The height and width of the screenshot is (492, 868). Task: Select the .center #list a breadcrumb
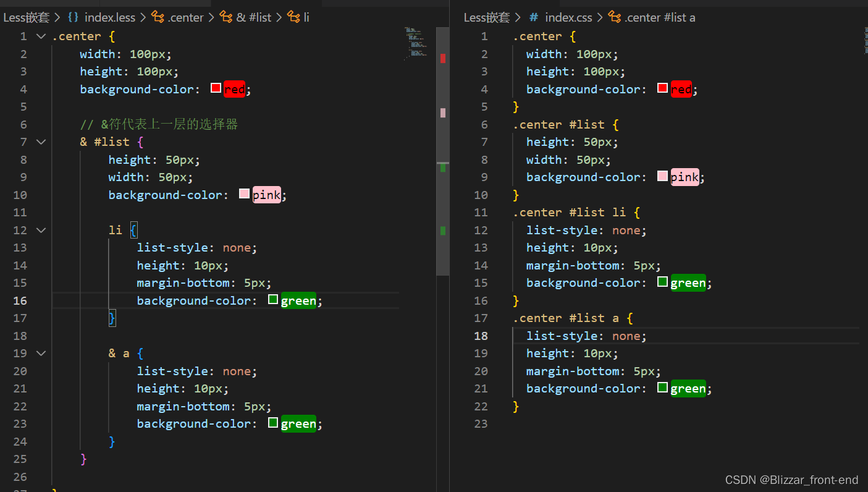coord(660,17)
